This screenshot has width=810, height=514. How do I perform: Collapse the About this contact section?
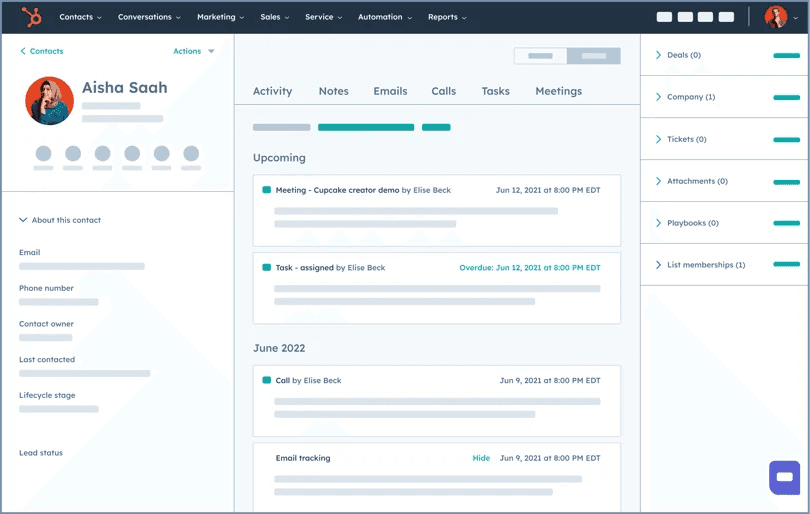(x=60, y=220)
